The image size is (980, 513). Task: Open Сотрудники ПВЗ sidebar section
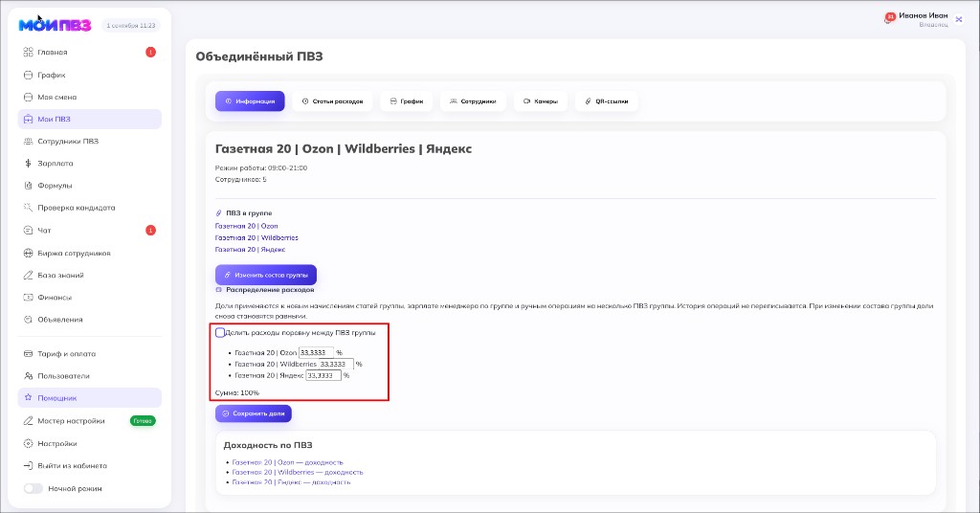(89, 142)
